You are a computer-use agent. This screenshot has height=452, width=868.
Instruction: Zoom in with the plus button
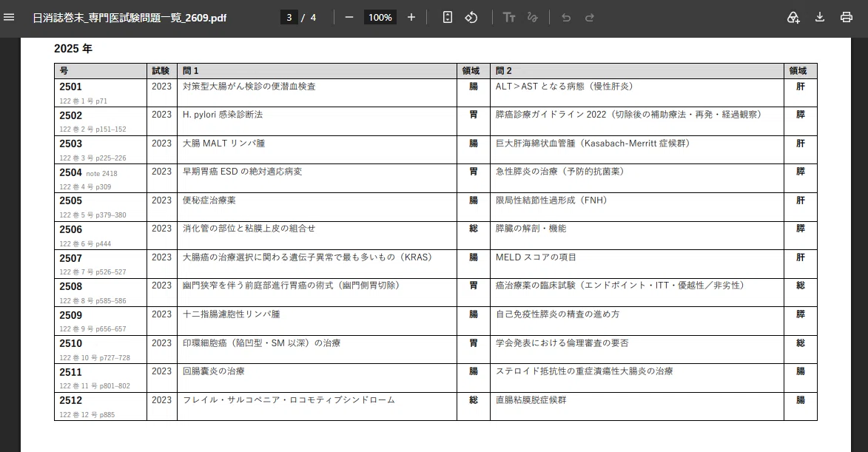click(411, 17)
